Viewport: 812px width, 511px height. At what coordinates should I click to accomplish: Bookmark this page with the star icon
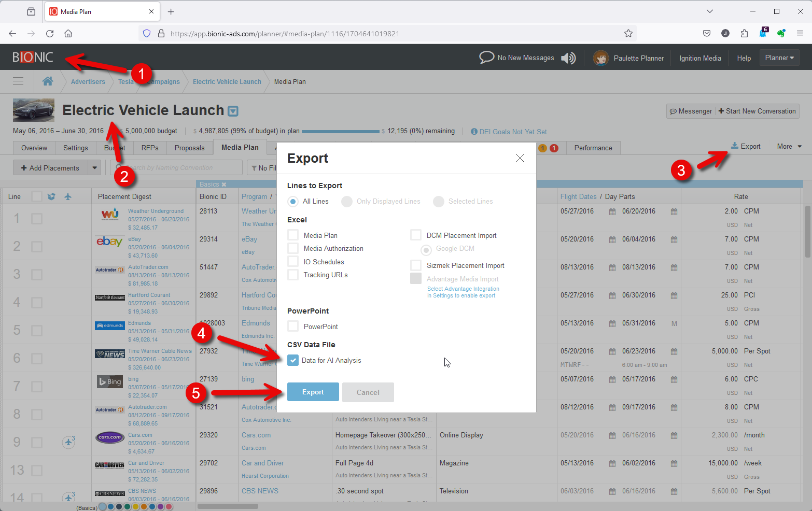pyautogui.click(x=628, y=34)
